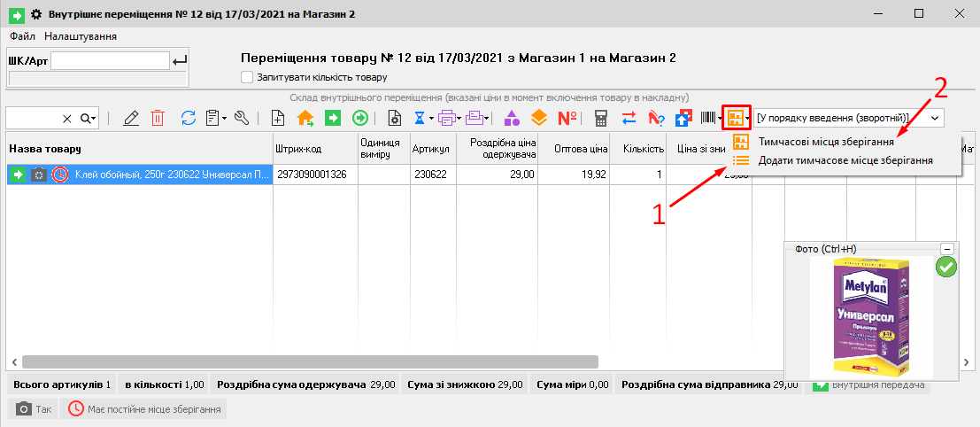Click the pencil edit icon in toolbar
This screenshot has height=427, width=980.
pos(132,118)
